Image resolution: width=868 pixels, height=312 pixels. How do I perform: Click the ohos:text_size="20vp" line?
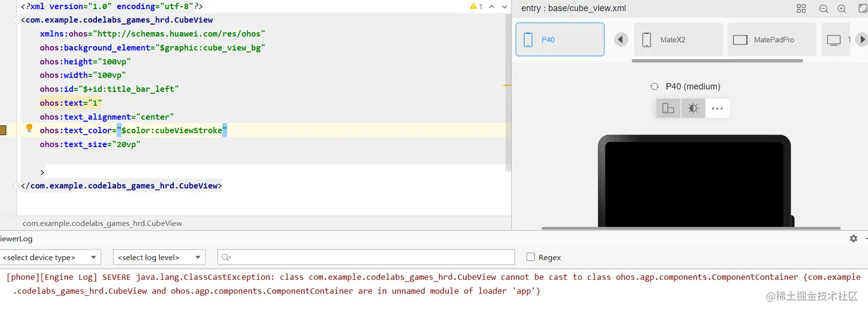pyautogui.click(x=90, y=144)
